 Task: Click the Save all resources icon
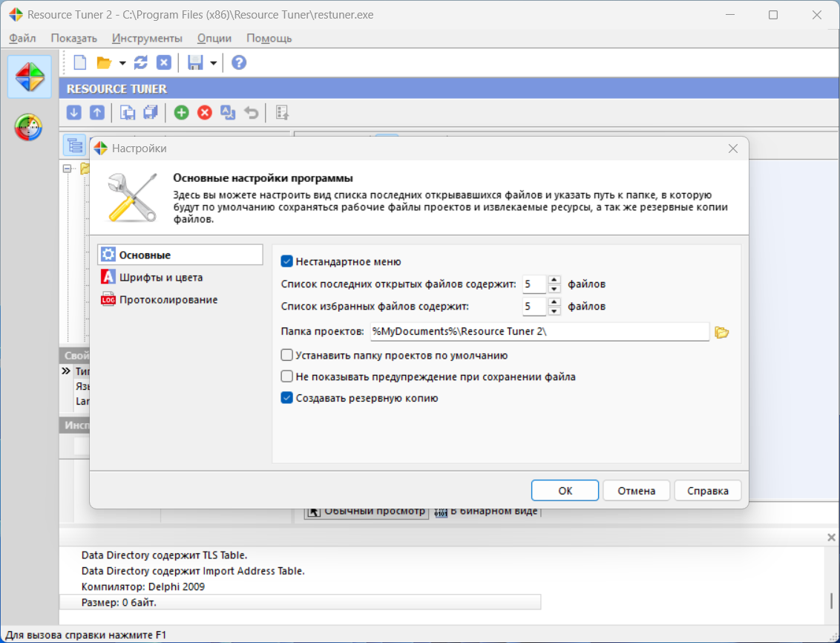click(151, 113)
